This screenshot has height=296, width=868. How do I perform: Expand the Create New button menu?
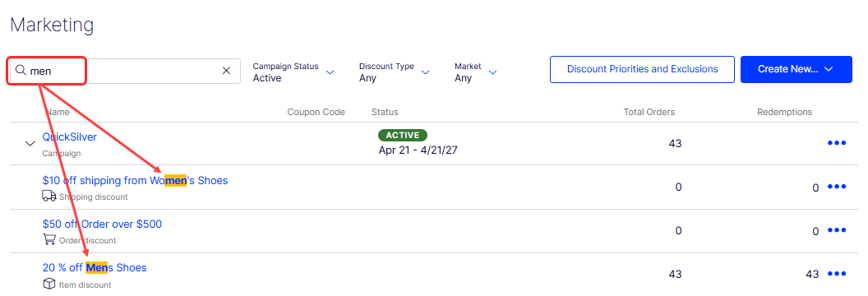point(796,69)
